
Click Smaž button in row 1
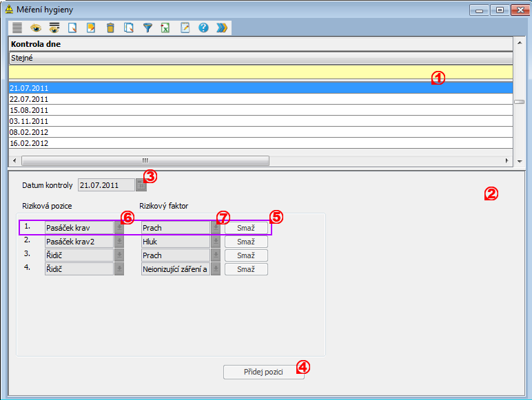coord(246,228)
